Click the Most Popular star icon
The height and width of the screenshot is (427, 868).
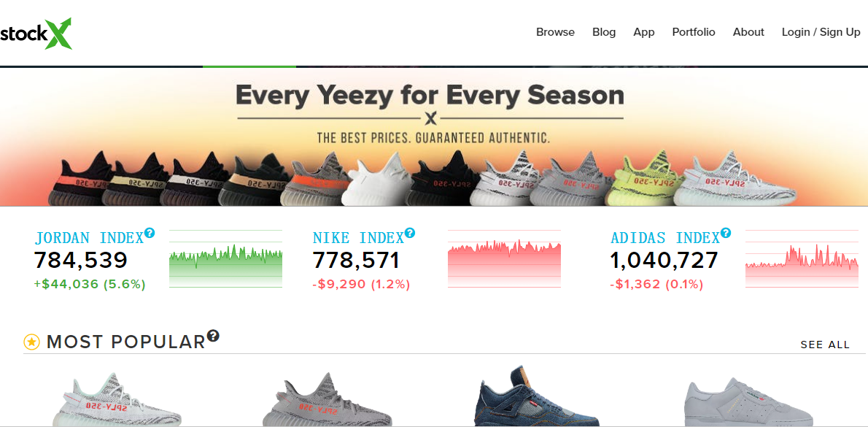(31, 342)
